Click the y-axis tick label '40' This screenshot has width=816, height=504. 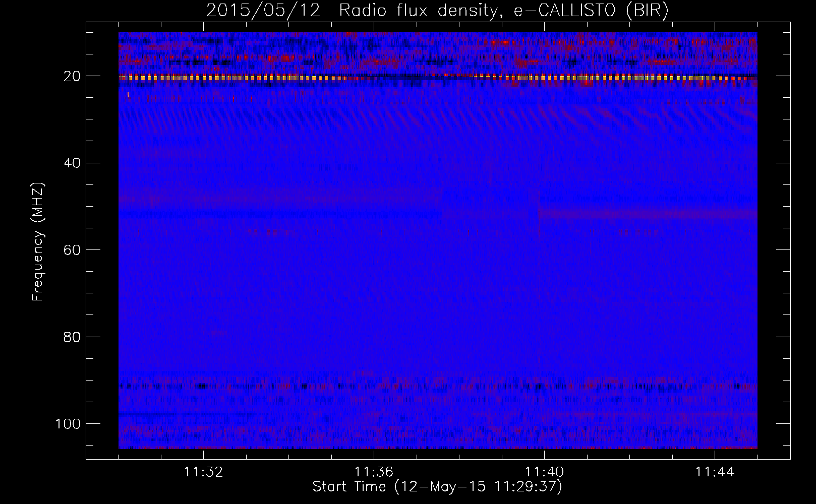click(x=73, y=163)
